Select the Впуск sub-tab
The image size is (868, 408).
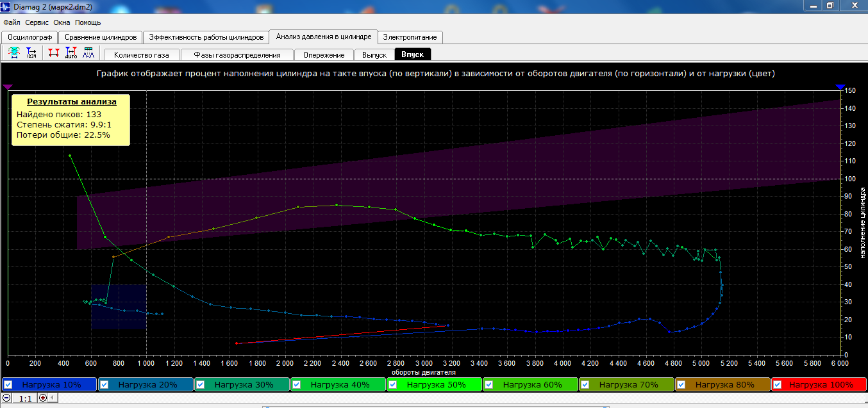tap(413, 54)
